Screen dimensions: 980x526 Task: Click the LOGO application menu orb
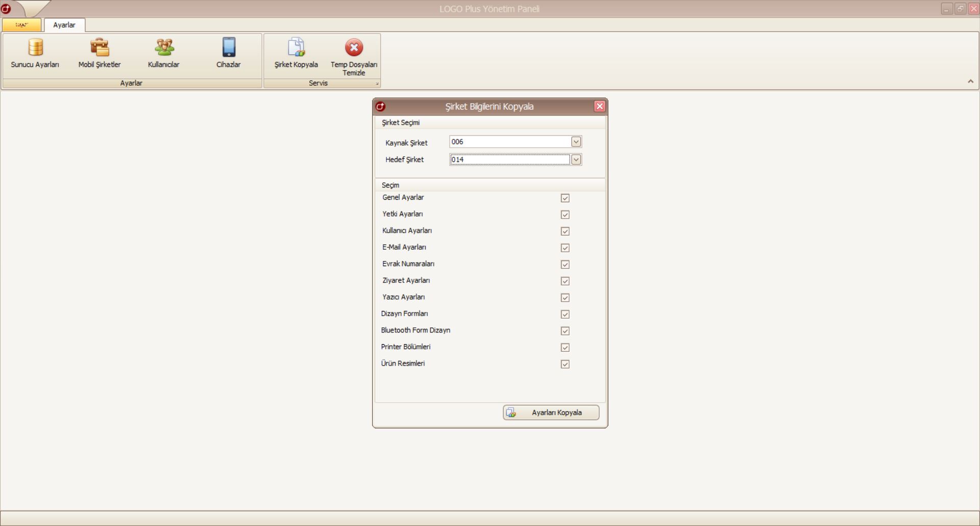click(6, 9)
